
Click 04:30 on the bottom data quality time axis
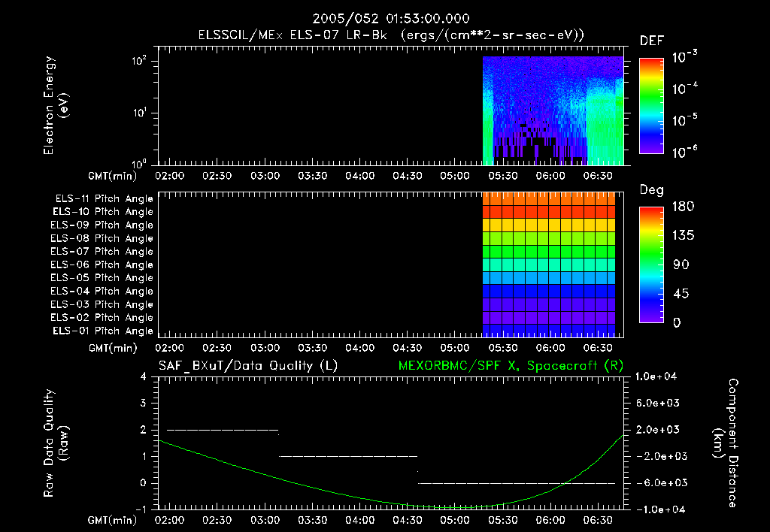408,520
